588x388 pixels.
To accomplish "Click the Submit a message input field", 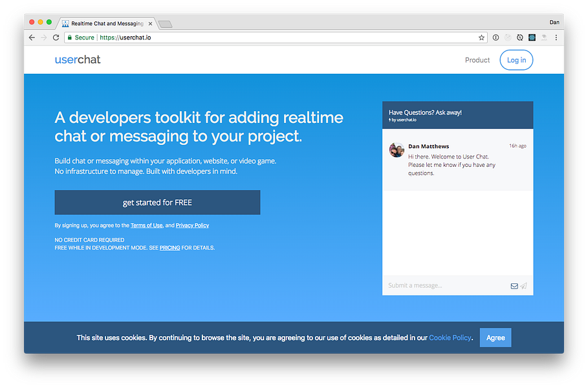I will 446,286.
